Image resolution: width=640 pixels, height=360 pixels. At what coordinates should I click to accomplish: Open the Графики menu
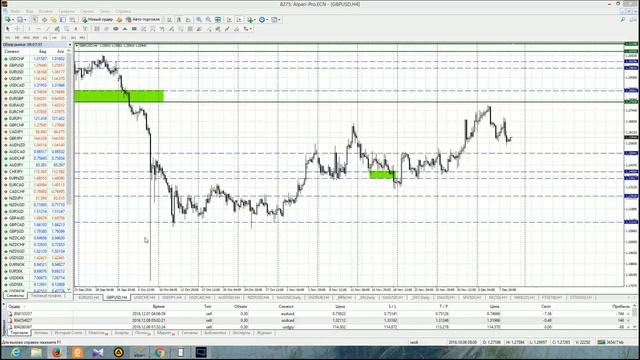[67, 11]
